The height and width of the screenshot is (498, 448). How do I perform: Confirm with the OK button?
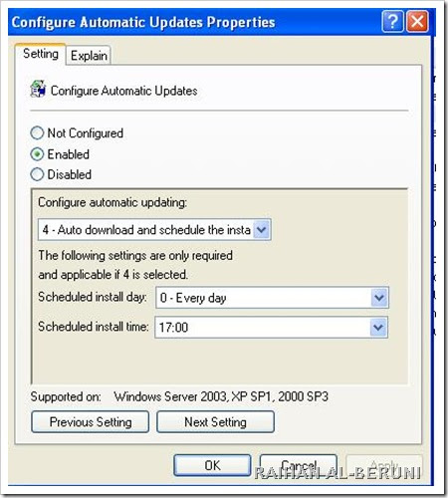point(212,465)
